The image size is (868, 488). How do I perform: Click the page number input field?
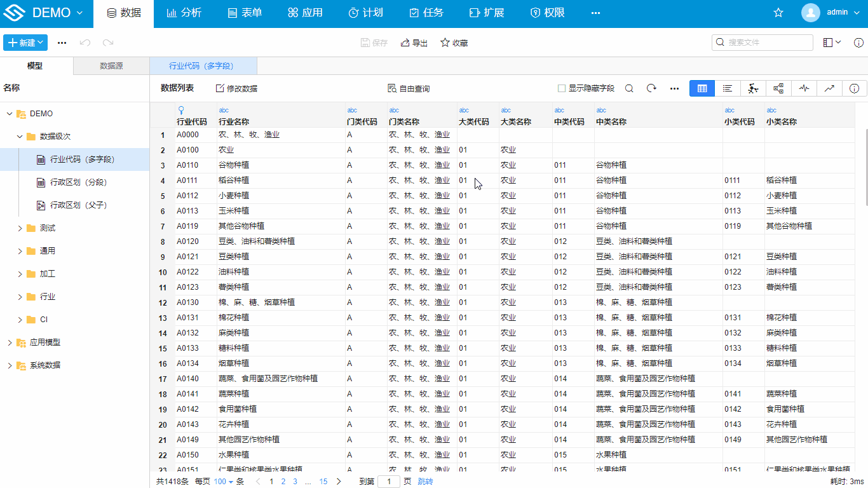[x=389, y=482]
